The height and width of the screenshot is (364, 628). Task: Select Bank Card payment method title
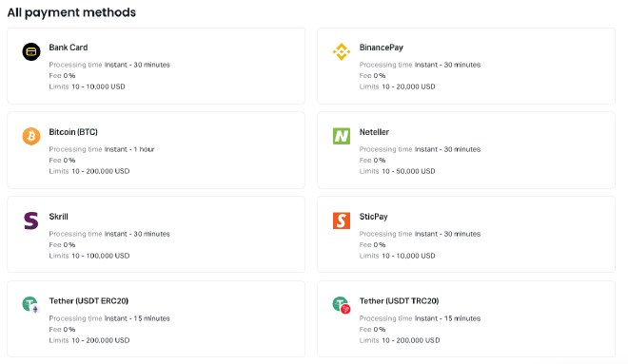[x=69, y=48]
